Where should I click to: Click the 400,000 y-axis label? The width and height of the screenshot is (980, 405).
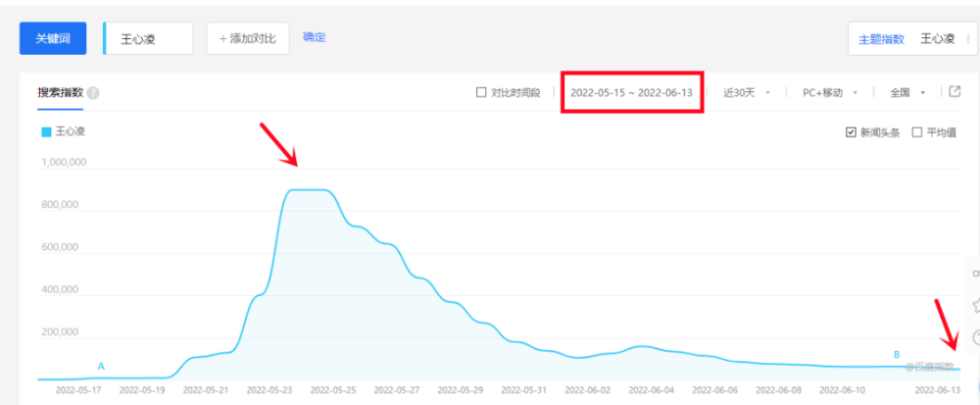click(60, 289)
